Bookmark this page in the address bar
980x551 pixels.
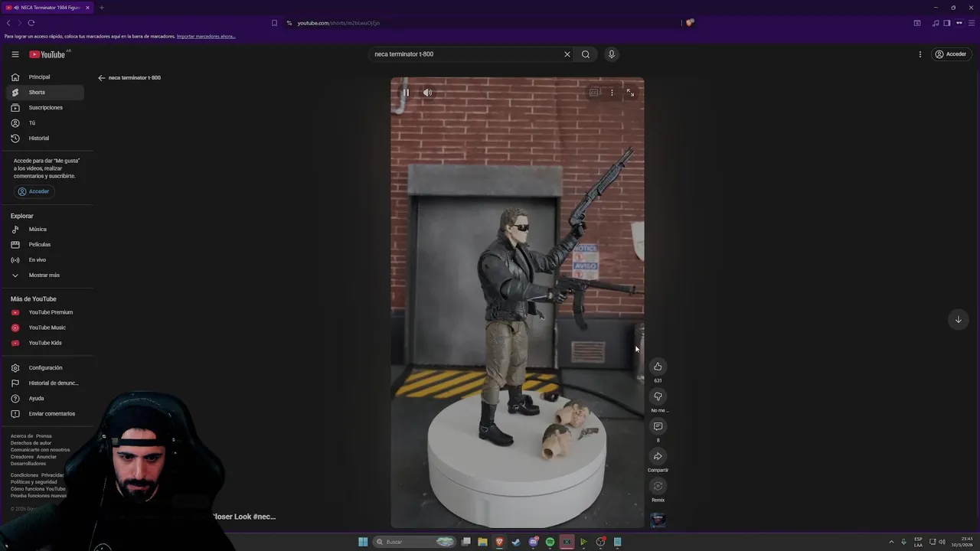coord(274,23)
